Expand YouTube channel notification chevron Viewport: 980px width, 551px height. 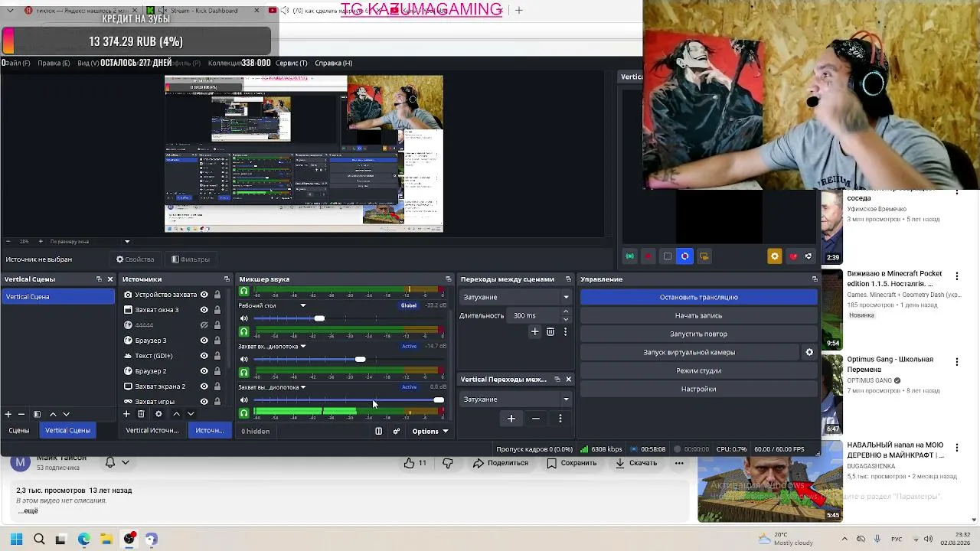coord(126,462)
